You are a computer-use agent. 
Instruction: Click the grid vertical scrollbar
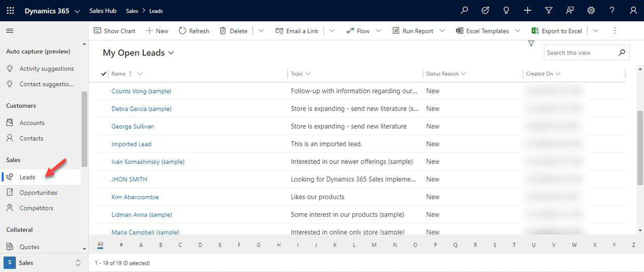click(640, 148)
